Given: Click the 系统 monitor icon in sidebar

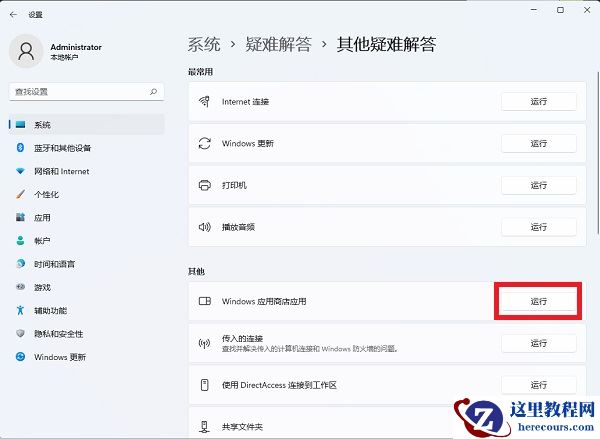Looking at the screenshot, I should [x=21, y=124].
